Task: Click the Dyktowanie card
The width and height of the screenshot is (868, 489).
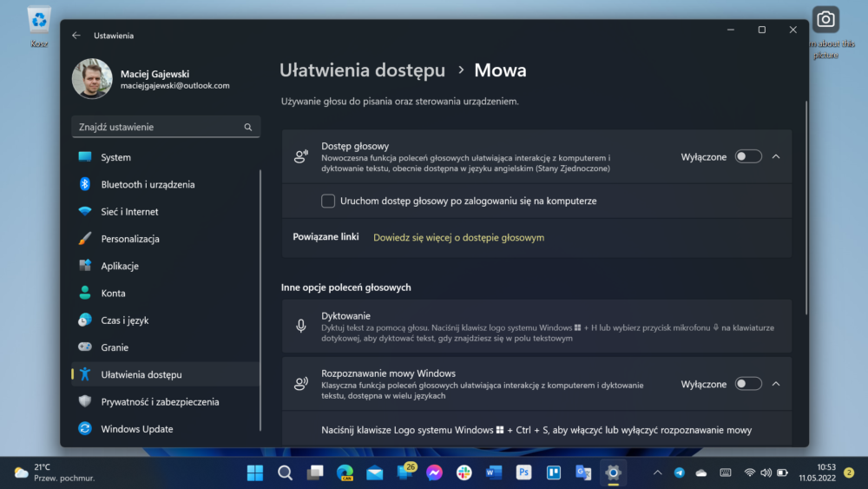Action: [536, 327]
